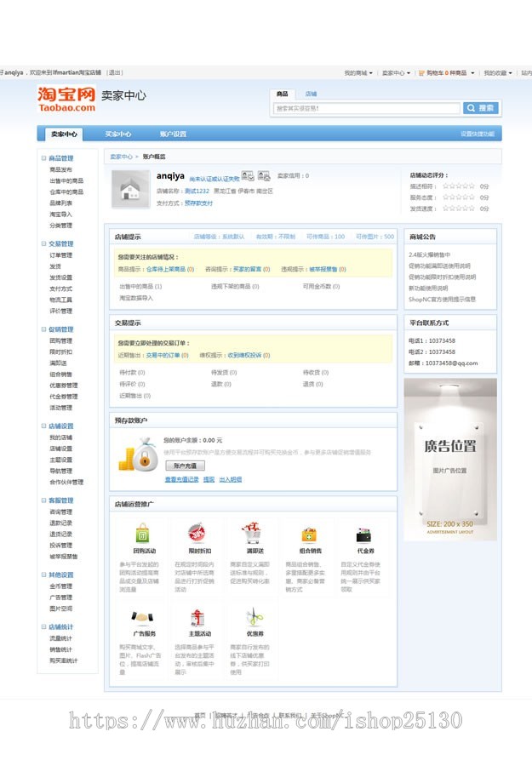Click the 搜索 search button
This screenshot has height=766, width=532.
(x=481, y=108)
